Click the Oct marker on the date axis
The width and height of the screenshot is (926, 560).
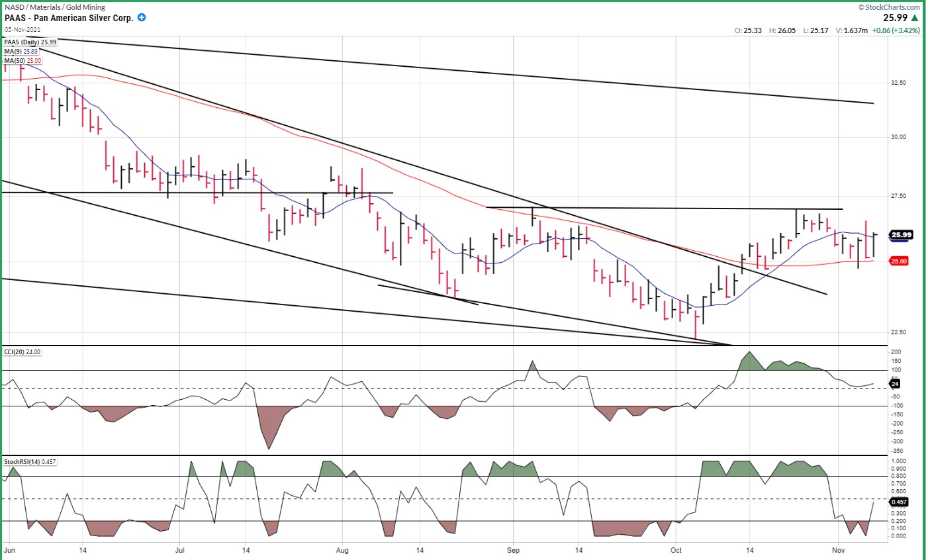coord(676,550)
